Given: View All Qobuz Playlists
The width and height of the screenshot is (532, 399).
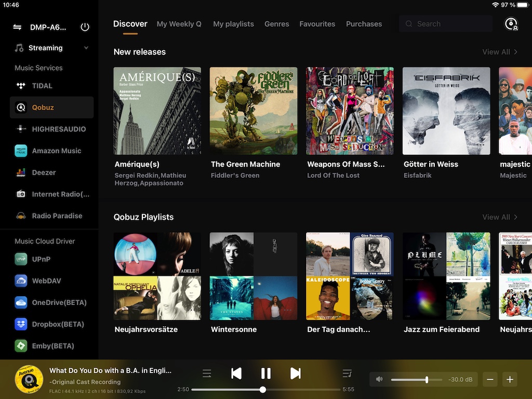Looking at the screenshot, I should click(500, 217).
